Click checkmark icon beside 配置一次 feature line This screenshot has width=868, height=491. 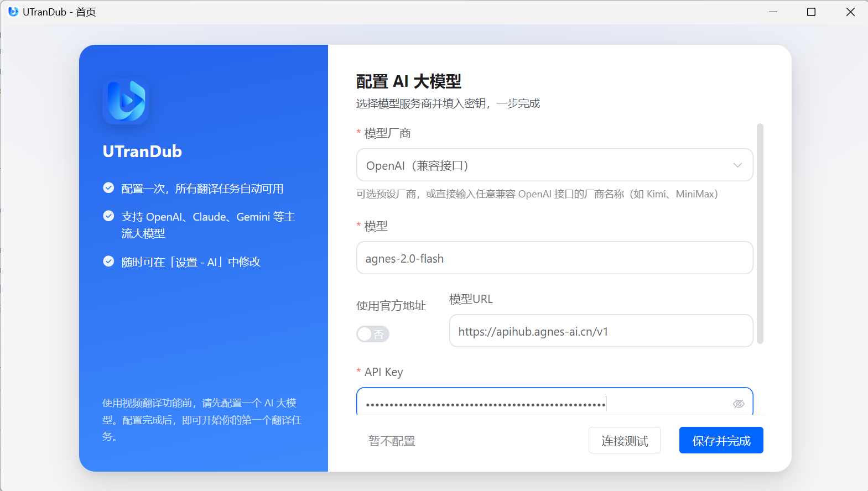(x=108, y=188)
